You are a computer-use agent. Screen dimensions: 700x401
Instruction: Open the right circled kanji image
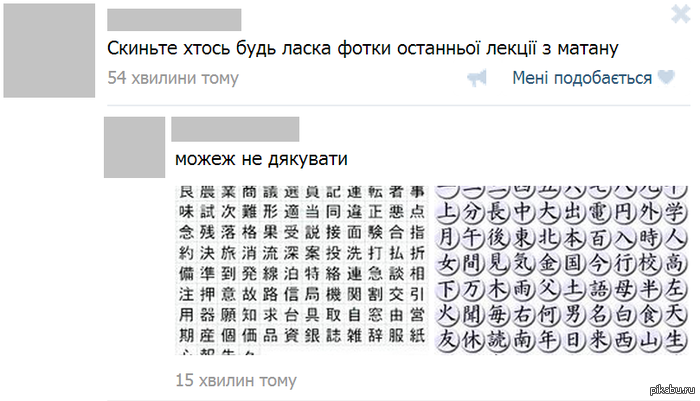(x=562, y=268)
